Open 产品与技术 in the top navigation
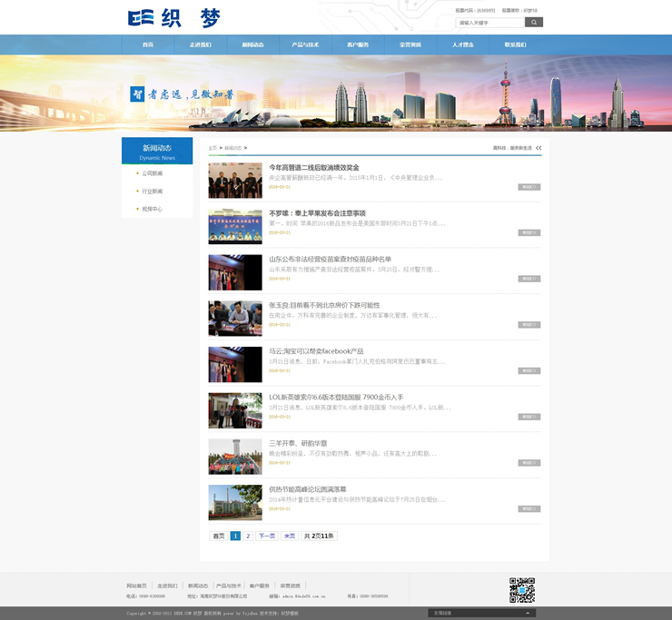Screen dimensions: 672x620 (x=305, y=44)
